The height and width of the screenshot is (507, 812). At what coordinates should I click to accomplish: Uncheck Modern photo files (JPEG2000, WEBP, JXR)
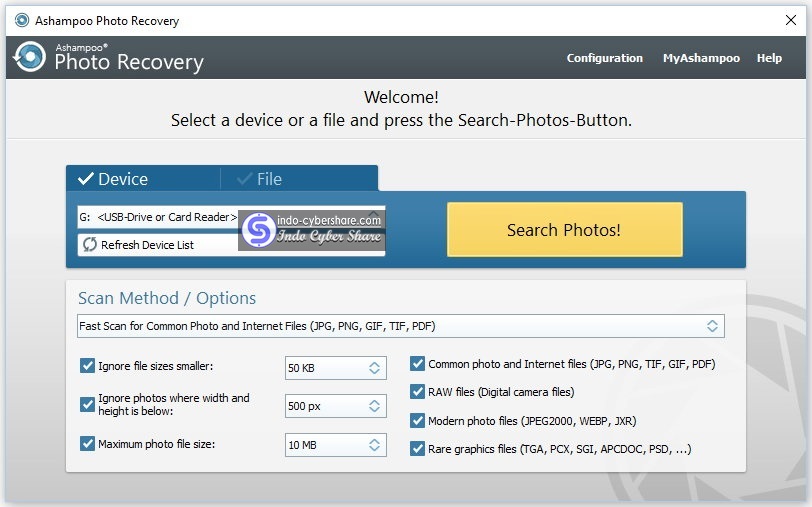click(417, 421)
